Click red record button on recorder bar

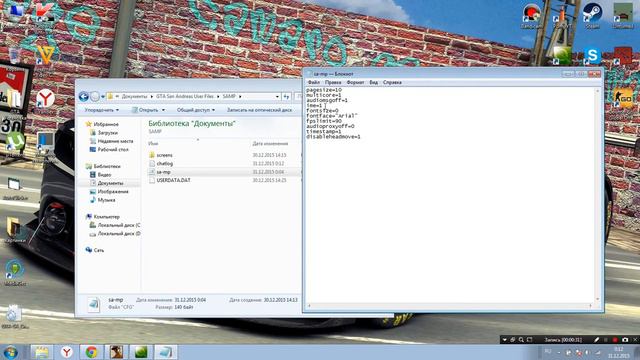click(615, 340)
